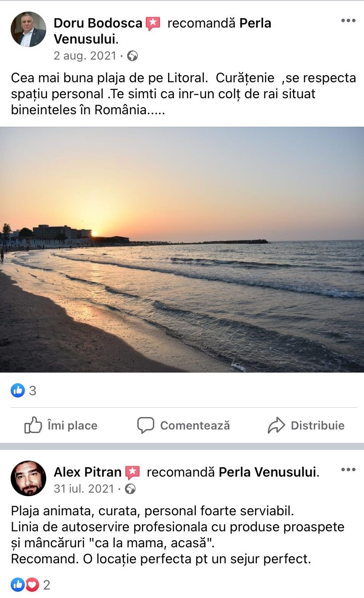Tap the heart reaction icon on Alex's review
Viewport: 364px width, 598px height.
pyautogui.click(x=32, y=585)
